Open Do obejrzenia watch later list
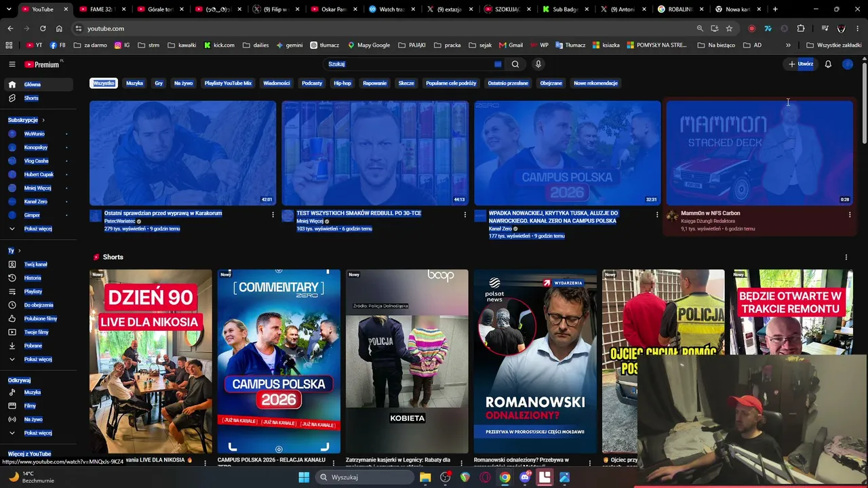The width and height of the screenshot is (868, 488). pyautogui.click(x=38, y=305)
